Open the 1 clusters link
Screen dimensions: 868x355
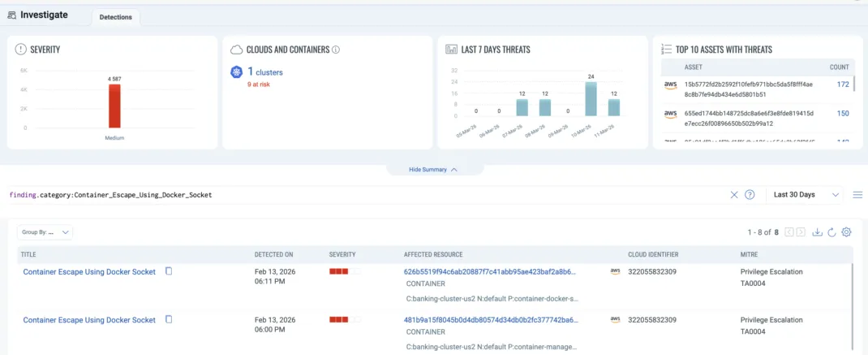click(x=264, y=72)
